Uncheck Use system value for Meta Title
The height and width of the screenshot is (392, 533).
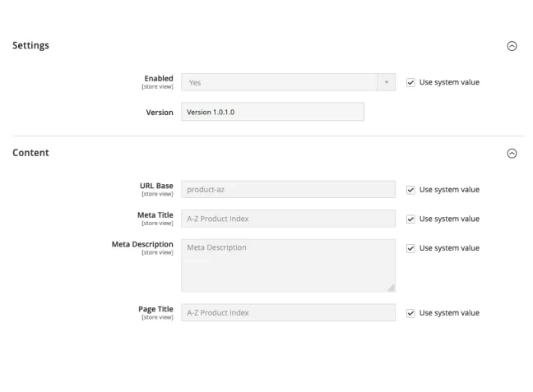pyautogui.click(x=411, y=219)
